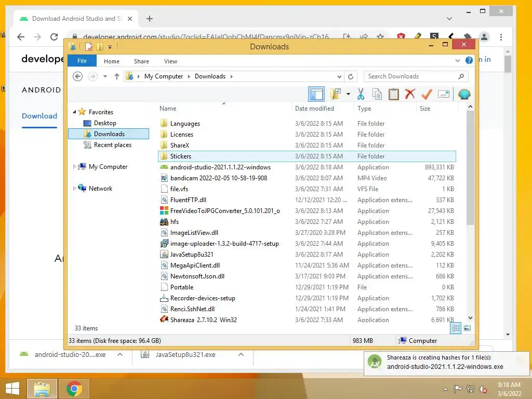The height and width of the screenshot is (399, 532).
Task: Open the Chrome extensions puzzle icon
Action: tap(468, 37)
